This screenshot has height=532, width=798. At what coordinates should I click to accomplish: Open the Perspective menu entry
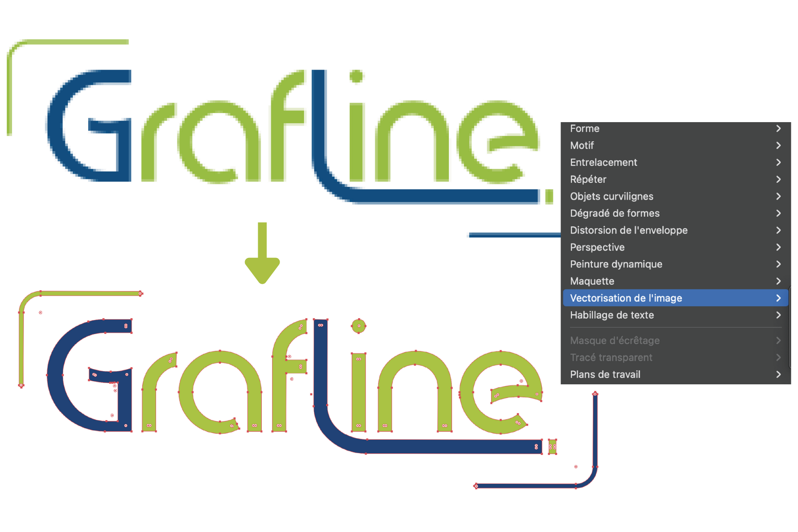coord(597,247)
